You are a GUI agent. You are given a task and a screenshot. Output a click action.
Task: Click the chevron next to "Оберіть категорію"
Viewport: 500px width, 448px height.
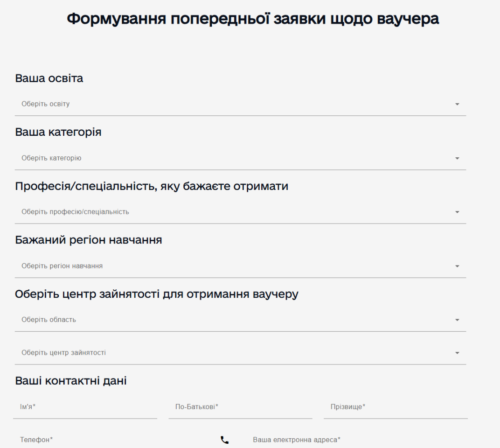point(458,158)
